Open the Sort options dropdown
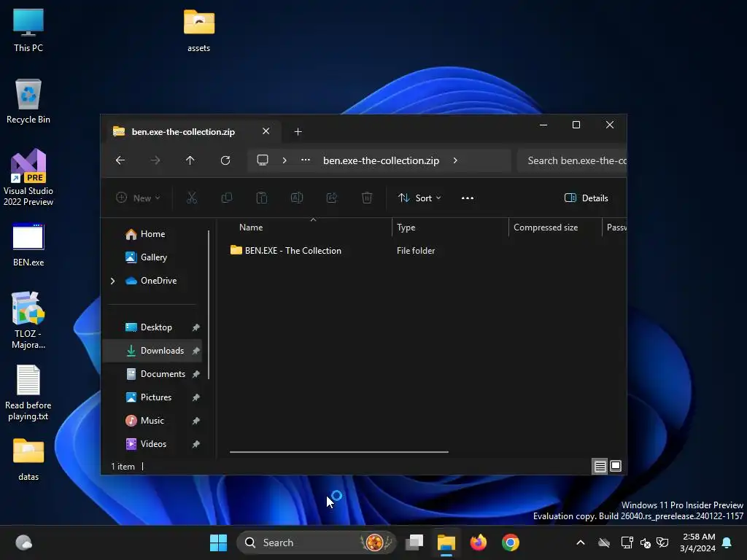This screenshot has height=560, width=747. point(419,198)
